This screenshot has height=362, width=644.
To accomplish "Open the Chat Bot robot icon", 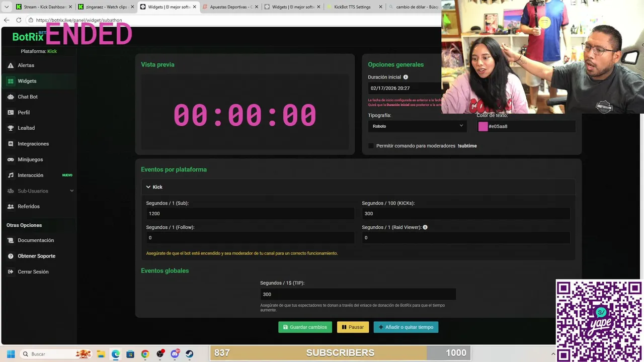I will click(x=11, y=97).
